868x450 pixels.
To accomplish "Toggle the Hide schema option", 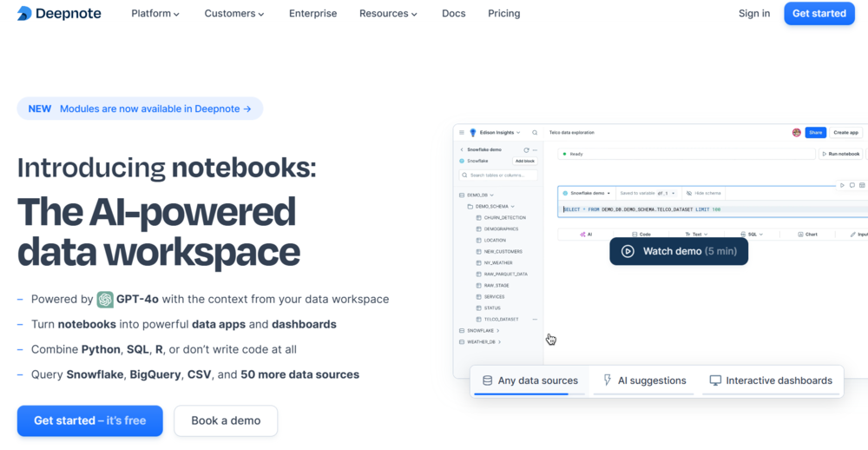I will tap(704, 194).
